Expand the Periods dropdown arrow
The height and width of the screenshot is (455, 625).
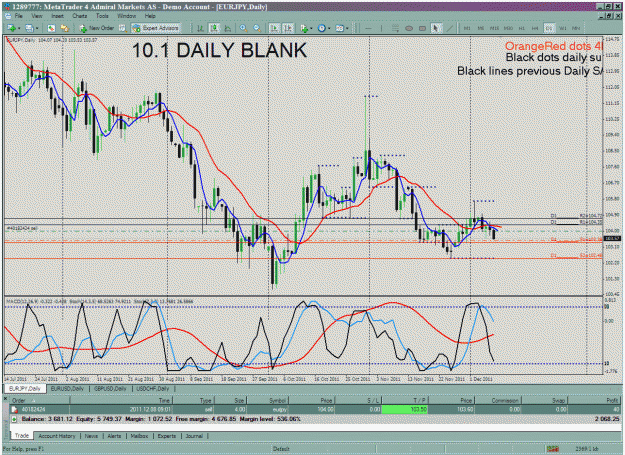point(329,28)
